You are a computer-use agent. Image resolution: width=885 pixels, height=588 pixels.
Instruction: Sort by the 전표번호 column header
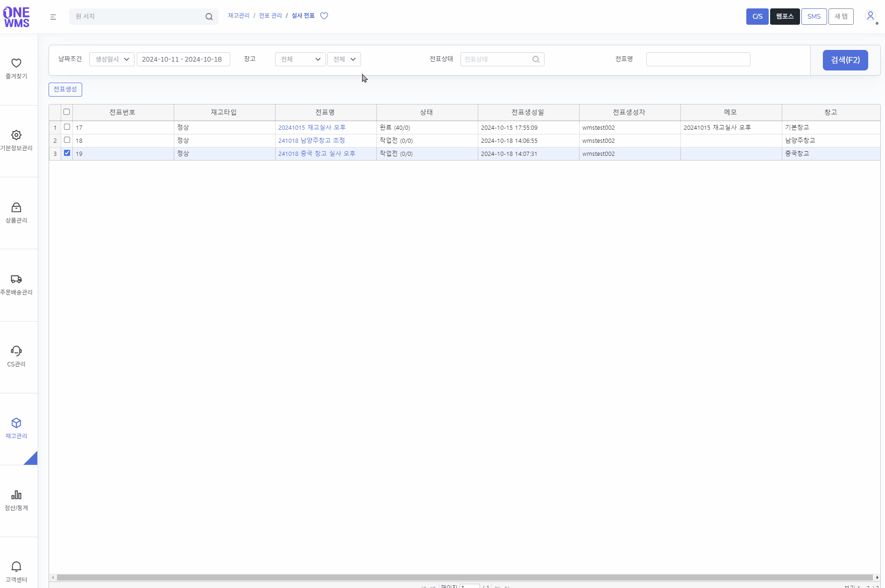point(123,112)
